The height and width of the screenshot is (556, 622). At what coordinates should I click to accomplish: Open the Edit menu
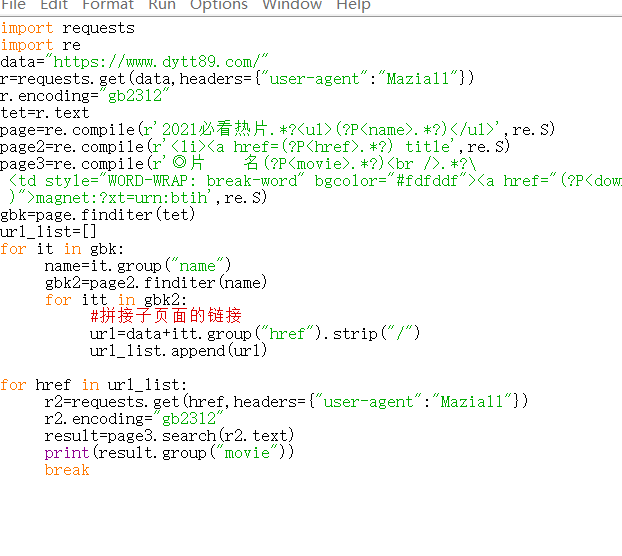(x=54, y=5)
